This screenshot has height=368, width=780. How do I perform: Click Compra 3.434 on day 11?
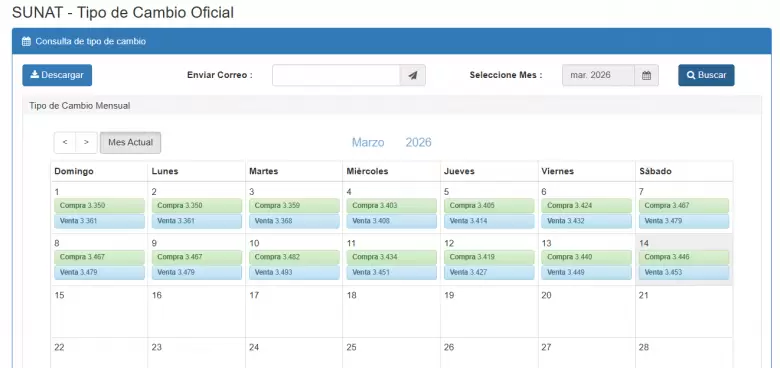(392, 258)
